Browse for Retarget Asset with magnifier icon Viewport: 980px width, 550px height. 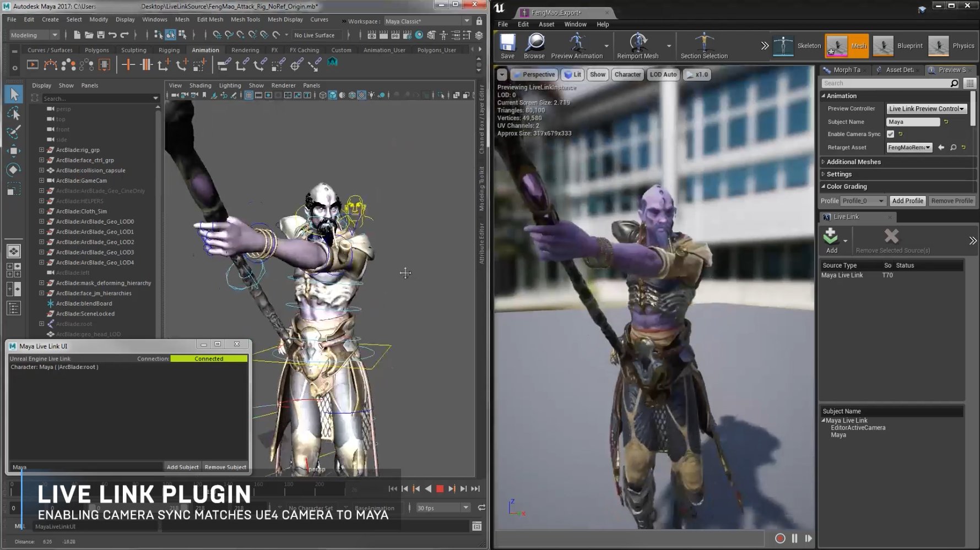tap(953, 148)
